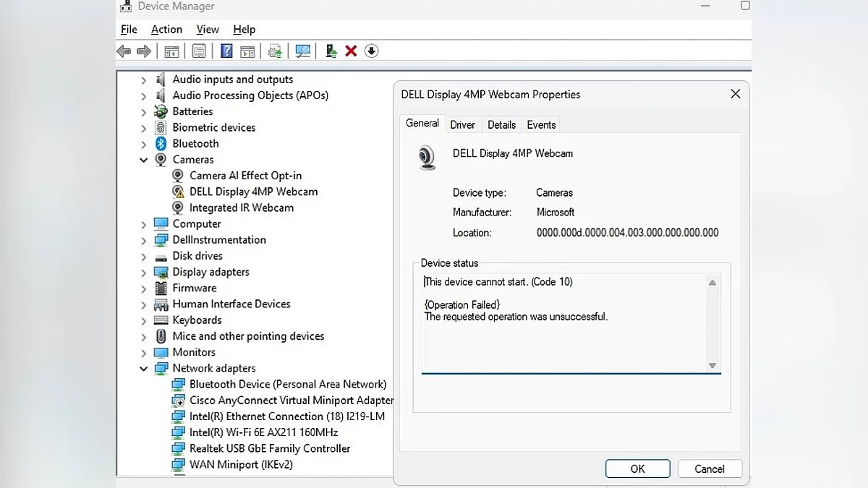The width and height of the screenshot is (868, 488).
Task: Click the Update driver toolbar icon
Action: click(x=331, y=51)
